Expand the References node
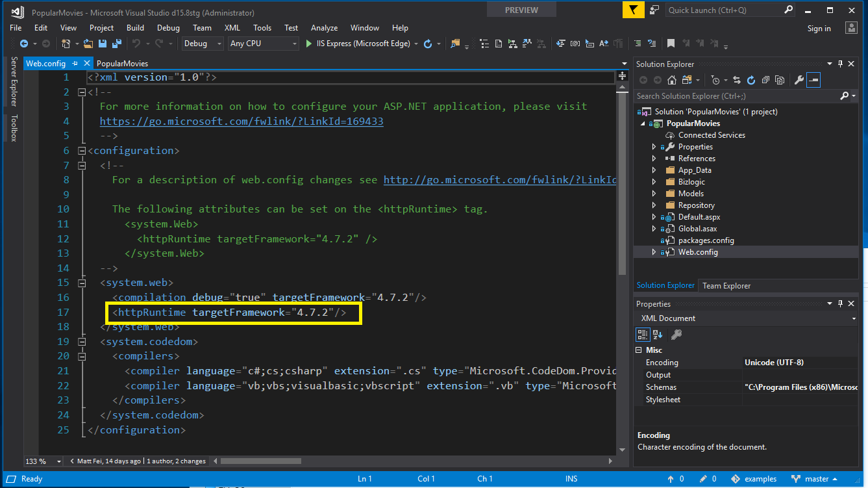 (654, 159)
